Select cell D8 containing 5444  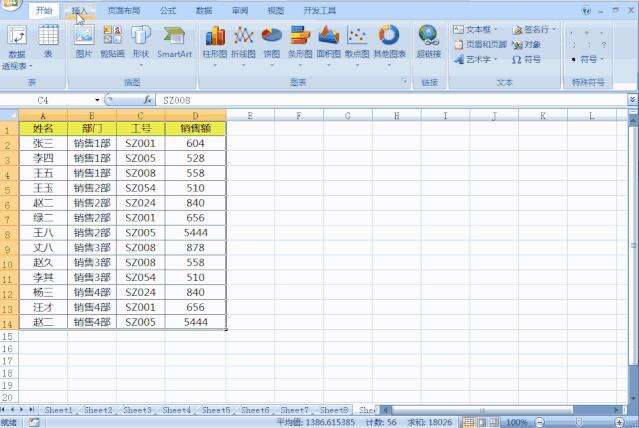coord(195,233)
